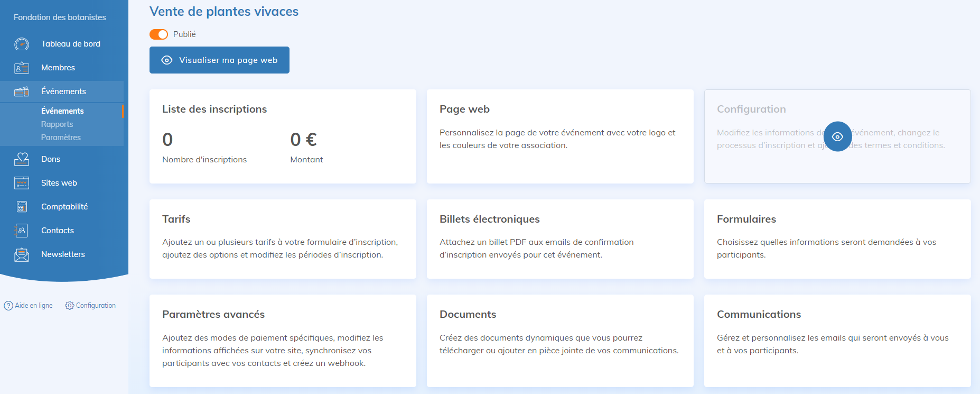The width and height of the screenshot is (980, 394).
Task: Click the Dons heart-in-hand icon
Action: 22,159
